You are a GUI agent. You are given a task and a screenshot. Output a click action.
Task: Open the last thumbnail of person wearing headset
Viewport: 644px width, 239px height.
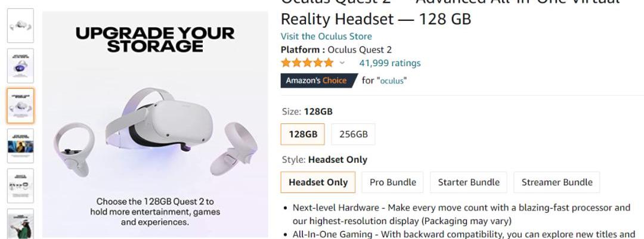coord(21,225)
